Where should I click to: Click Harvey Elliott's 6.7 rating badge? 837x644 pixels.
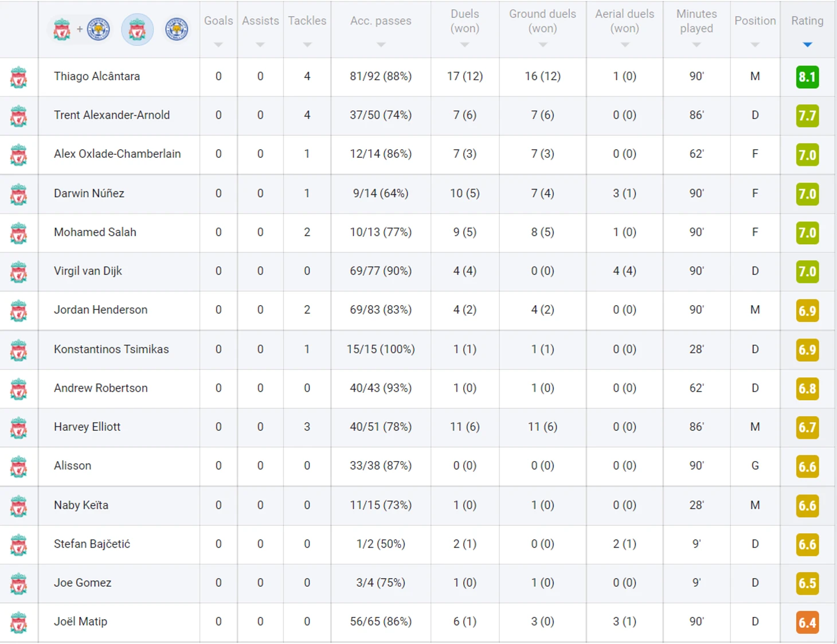[x=807, y=428]
